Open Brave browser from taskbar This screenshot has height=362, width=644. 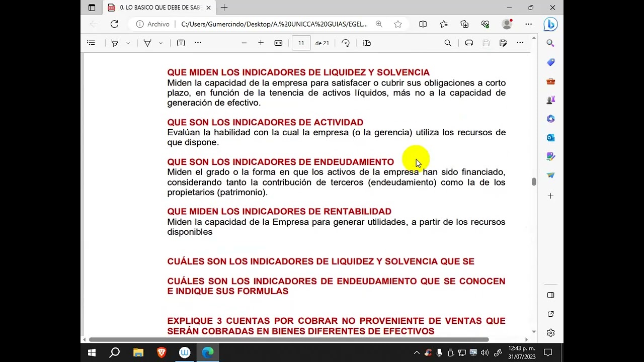pyautogui.click(x=162, y=353)
